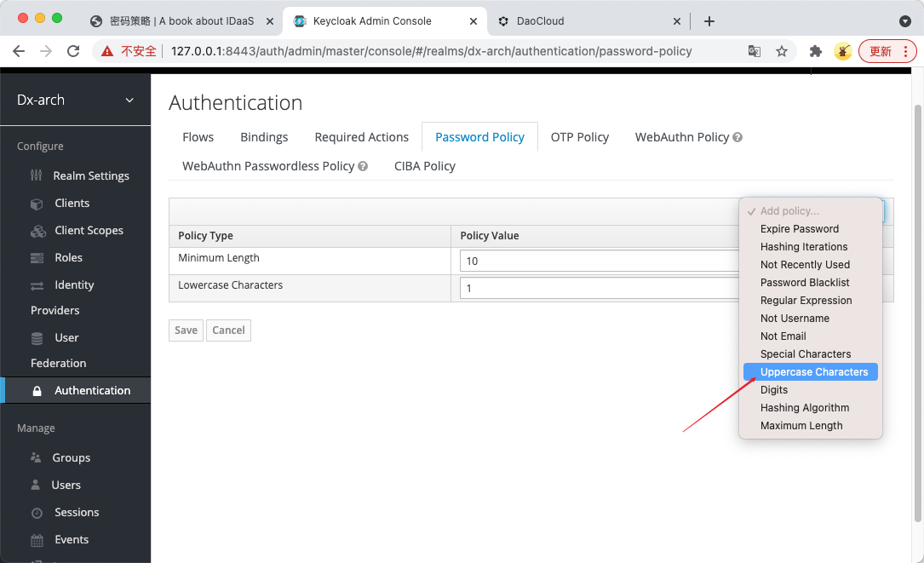Click WebAuthn Passwordless Policy help icon

pos(363,166)
